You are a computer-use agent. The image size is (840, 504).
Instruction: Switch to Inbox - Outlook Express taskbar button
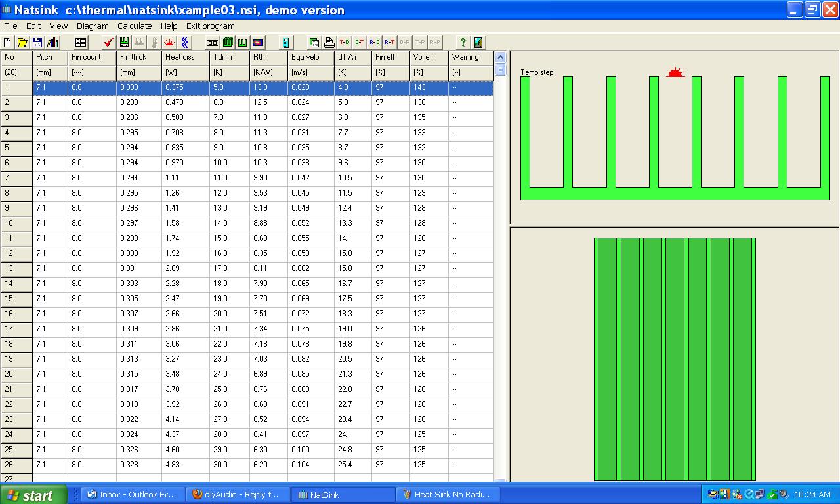[133, 495]
